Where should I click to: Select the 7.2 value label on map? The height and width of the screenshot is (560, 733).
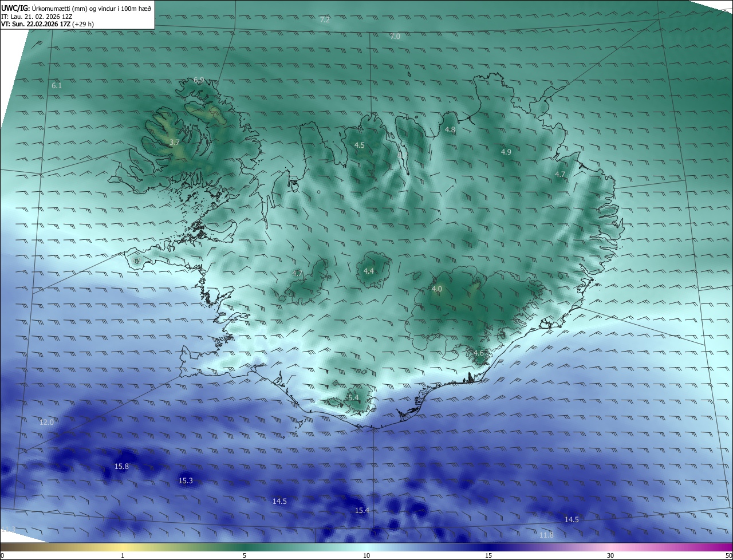[325, 19]
